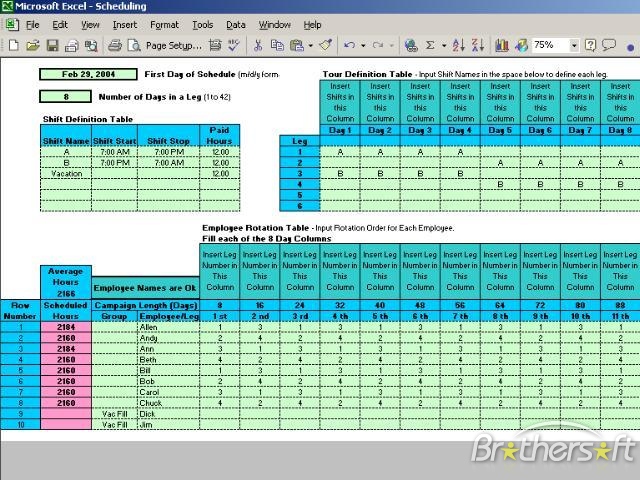Screen dimensions: 640x480
Task: Expand the Undo history dropdown arrow
Action: (361, 45)
